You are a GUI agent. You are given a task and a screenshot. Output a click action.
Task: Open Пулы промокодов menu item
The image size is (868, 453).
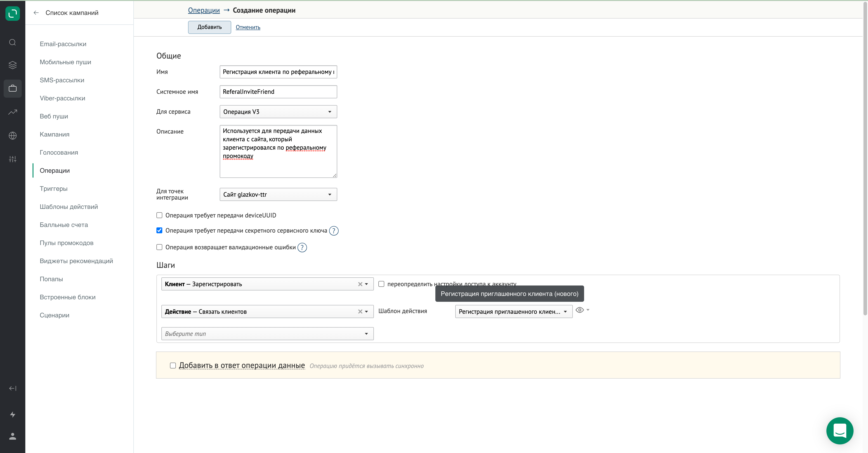pyautogui.click(x=67, y=243)
